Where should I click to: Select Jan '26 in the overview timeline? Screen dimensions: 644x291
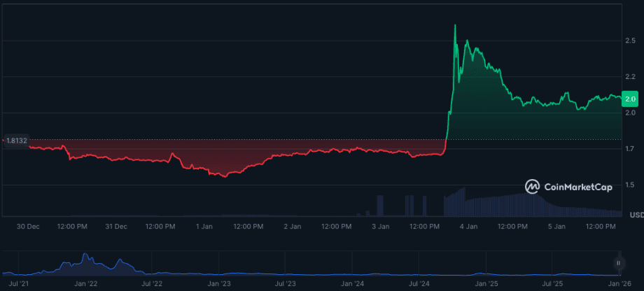tap(619, 284)
